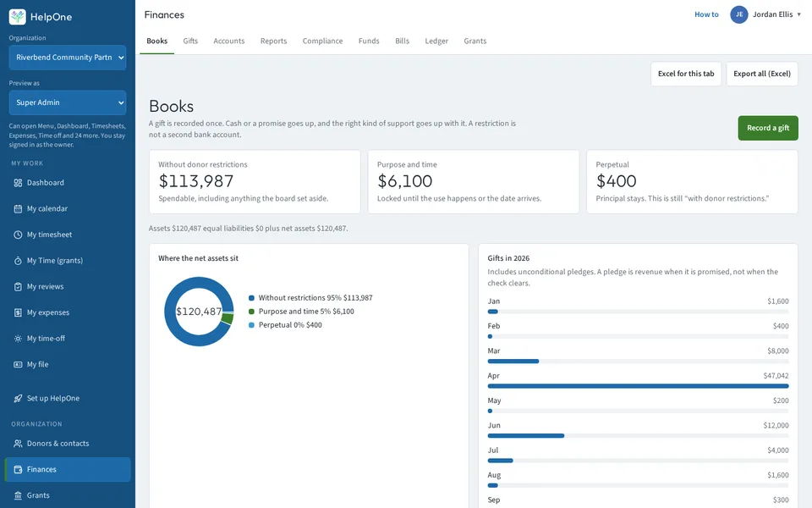Go to My timesheet

(68, 235)
